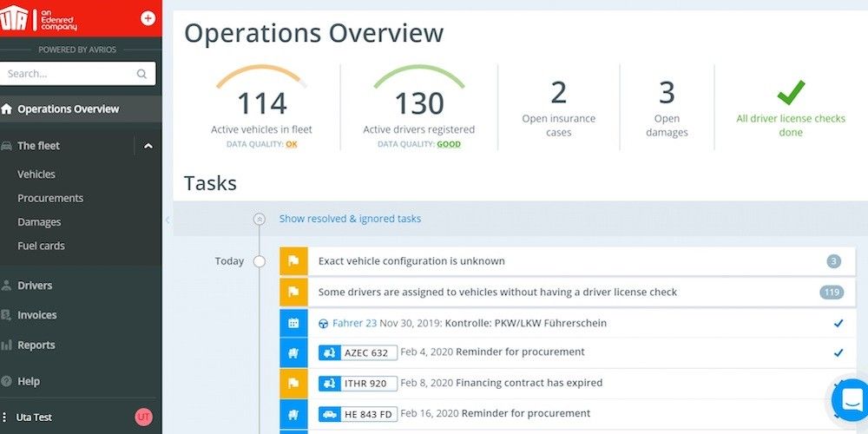Click Show resolved & ignored tasks link
Image resolution: width=868 pixels, height=434 pixels.
pyautogui.click(x=350, y=219)
